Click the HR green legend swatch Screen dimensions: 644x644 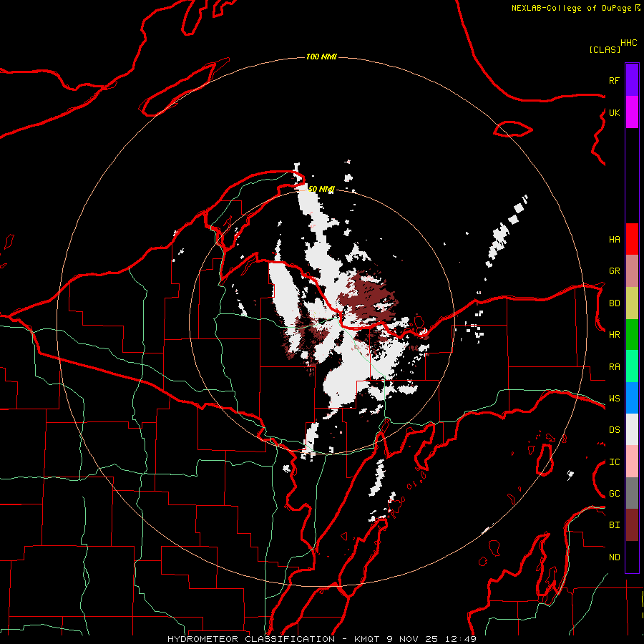[632, 335]
